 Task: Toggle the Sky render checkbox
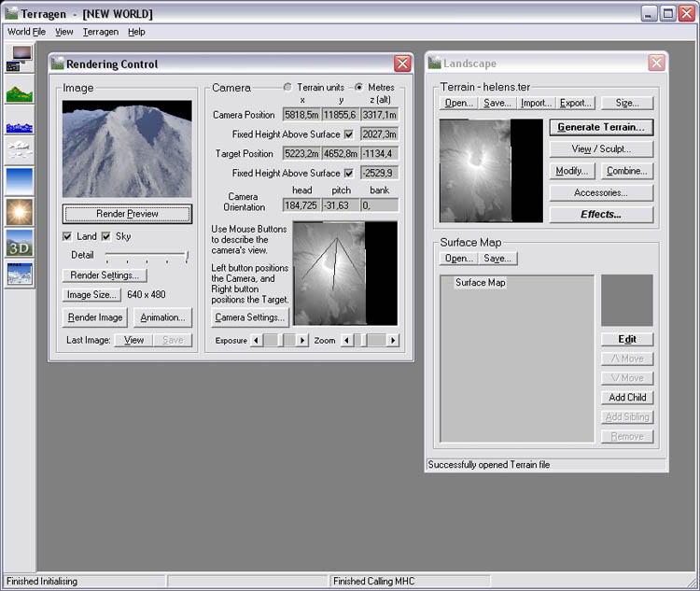tap(106, 236)
